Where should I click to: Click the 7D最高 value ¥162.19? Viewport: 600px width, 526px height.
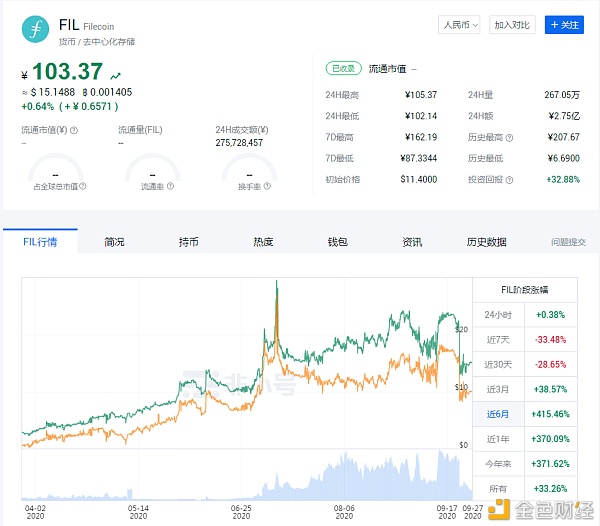point(421,137)
